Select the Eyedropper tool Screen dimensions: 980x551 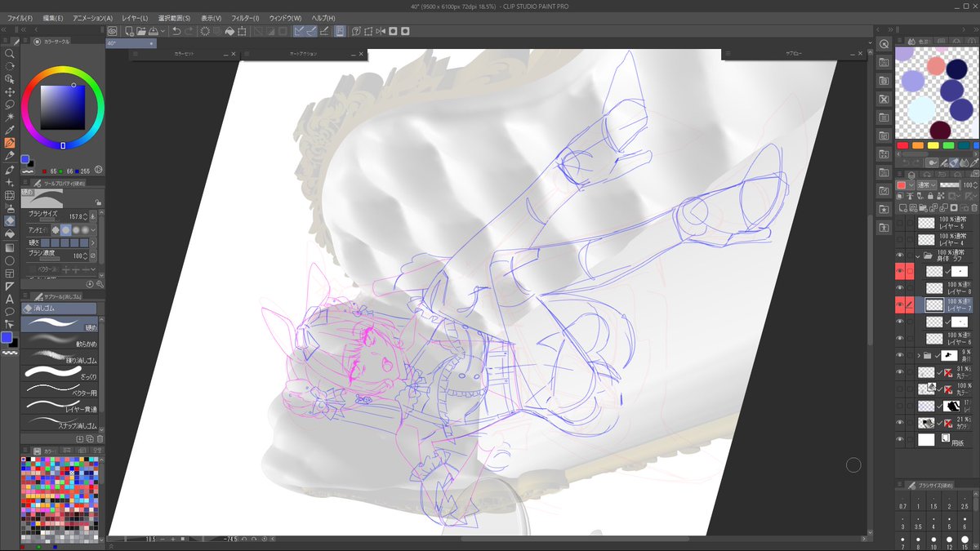click(10, 130)
